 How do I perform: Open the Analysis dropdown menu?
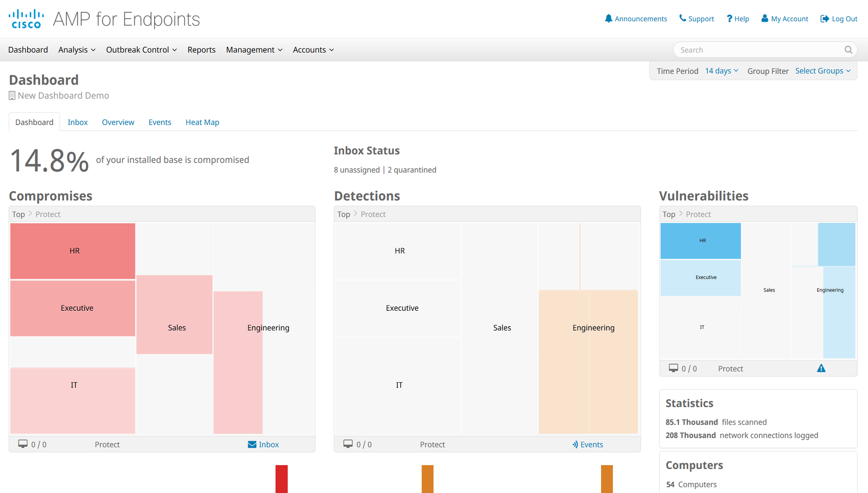[x=77, y=50]
